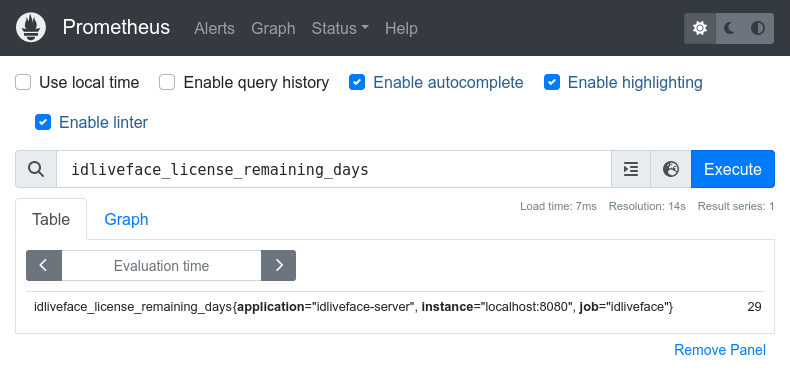Enable the query history checkbox
790x384 pixels.
(167, 82)
